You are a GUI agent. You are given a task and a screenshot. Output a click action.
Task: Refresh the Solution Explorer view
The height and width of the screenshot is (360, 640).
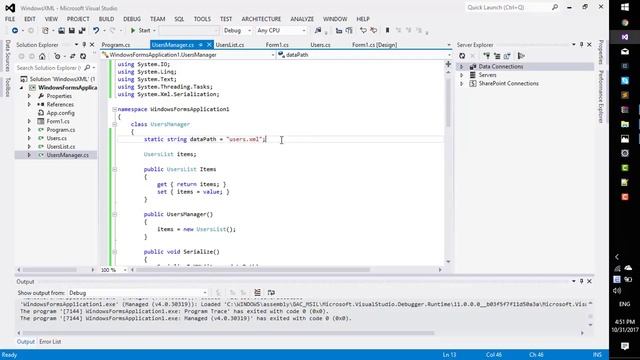[x=83, y=56]
